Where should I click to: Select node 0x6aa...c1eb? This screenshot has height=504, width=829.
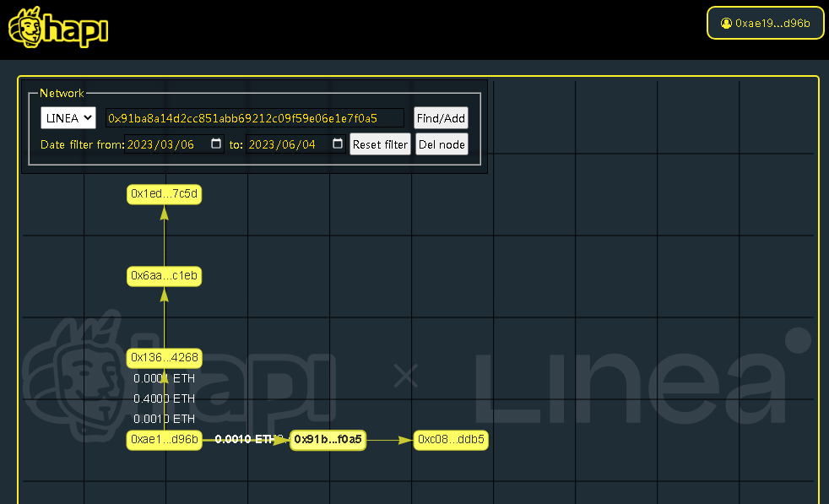(164, 276)
